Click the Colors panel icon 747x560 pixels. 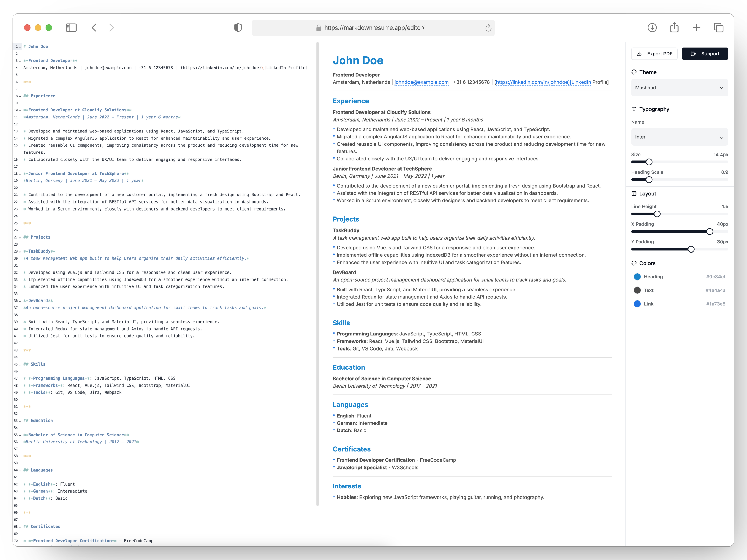pos(634,263)
